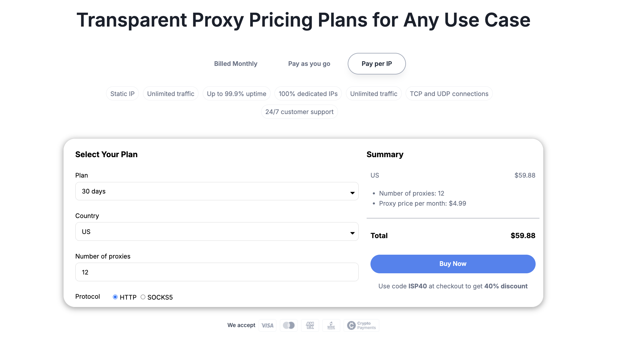Select the SOCKS5 protocol radio button
This screenshot has height=364, width=621.
[x=143, y=297]
